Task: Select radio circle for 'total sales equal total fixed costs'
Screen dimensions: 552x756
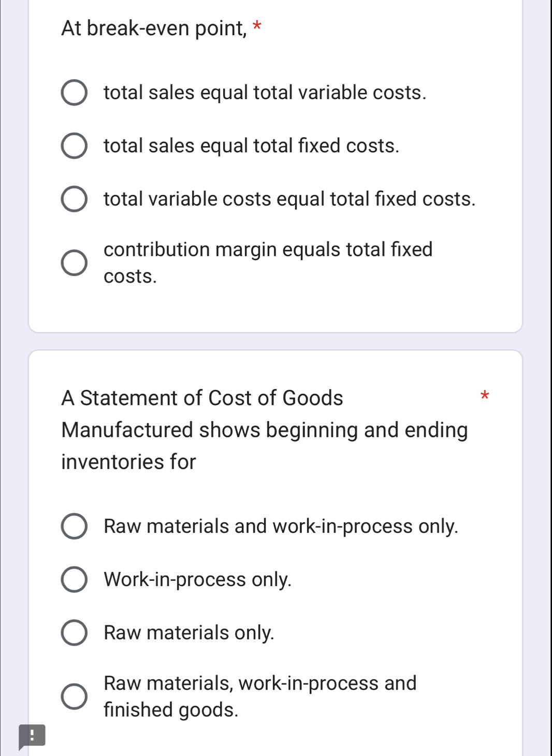Action: [x=74, y=146]
